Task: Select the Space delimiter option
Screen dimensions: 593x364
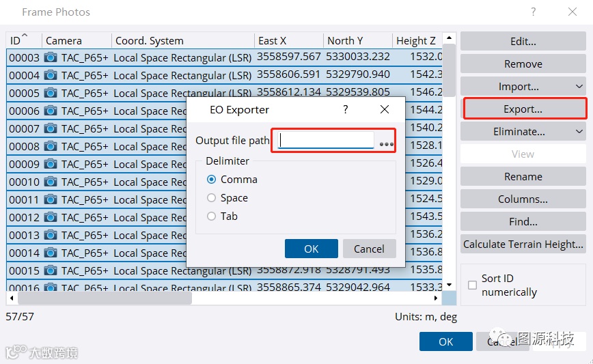Action: (211, 197)
